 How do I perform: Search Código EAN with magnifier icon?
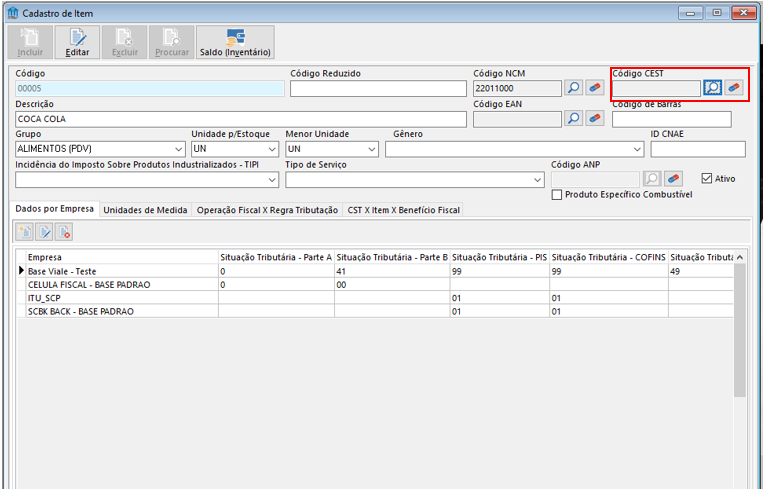pyautogui.click(x=574, y=118)
